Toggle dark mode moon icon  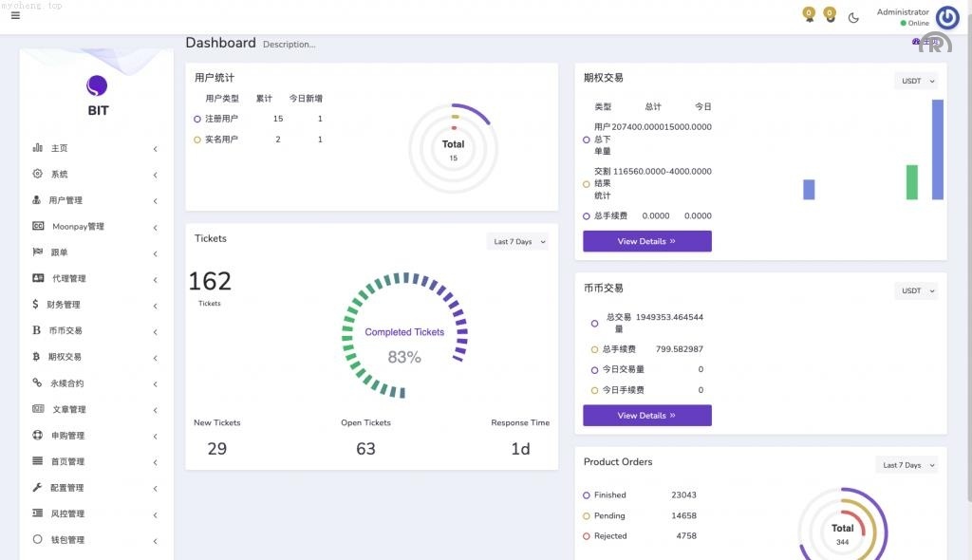coord(853,17)
